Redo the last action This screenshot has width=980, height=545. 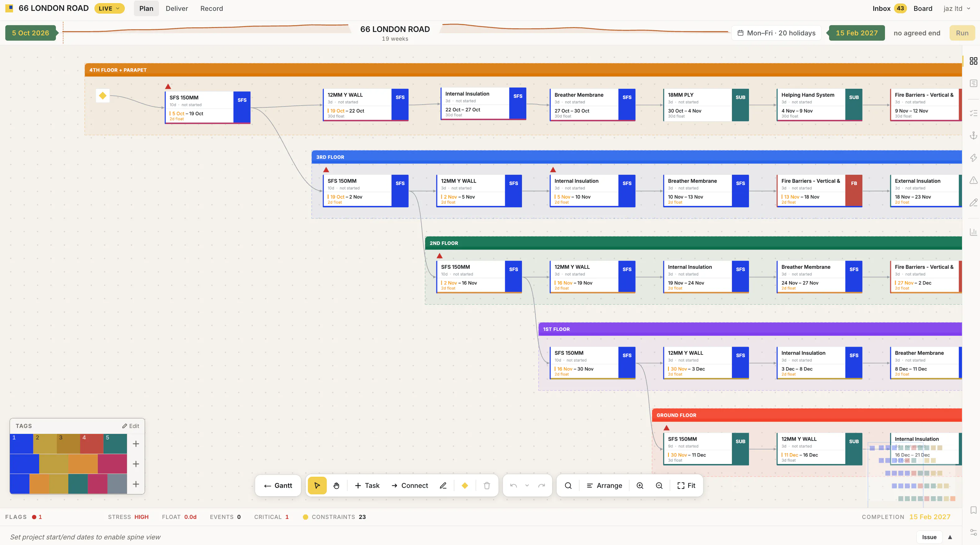point(541,485)
